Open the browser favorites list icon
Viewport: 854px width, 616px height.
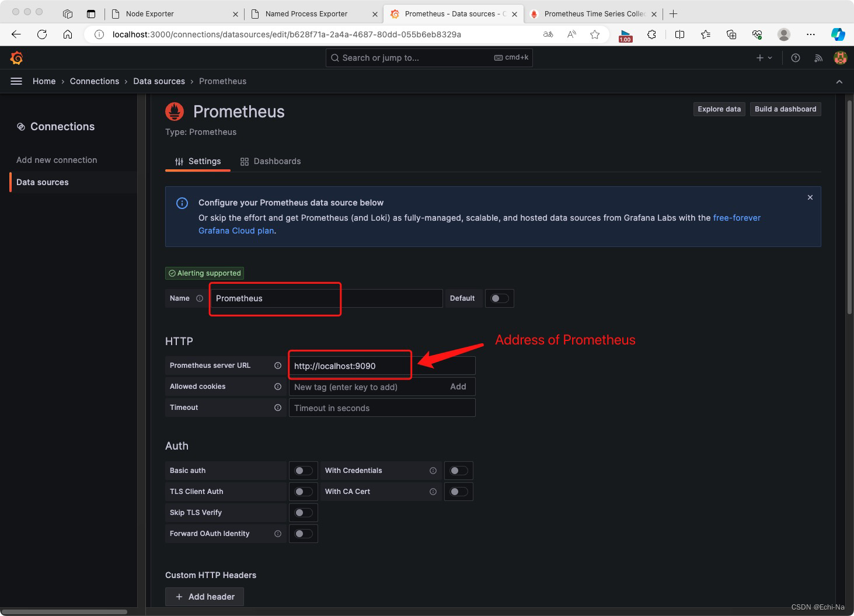(x=706, y=34)
